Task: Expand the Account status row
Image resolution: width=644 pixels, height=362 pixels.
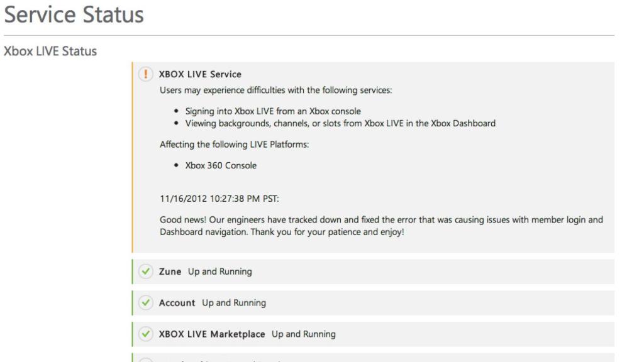Action: click(177, 303)
